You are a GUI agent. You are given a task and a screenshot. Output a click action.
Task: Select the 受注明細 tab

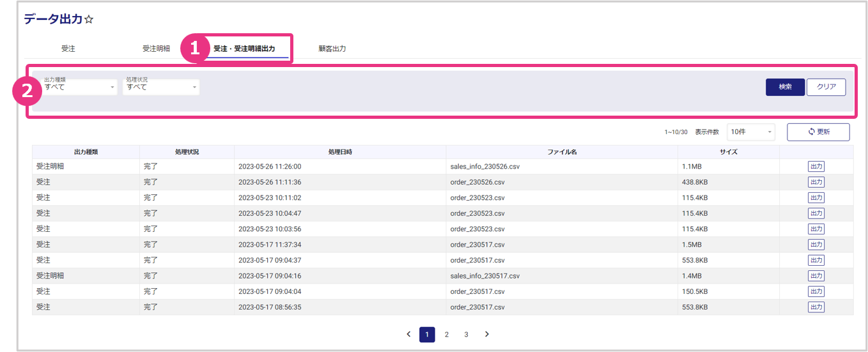[x=156, y=49]
